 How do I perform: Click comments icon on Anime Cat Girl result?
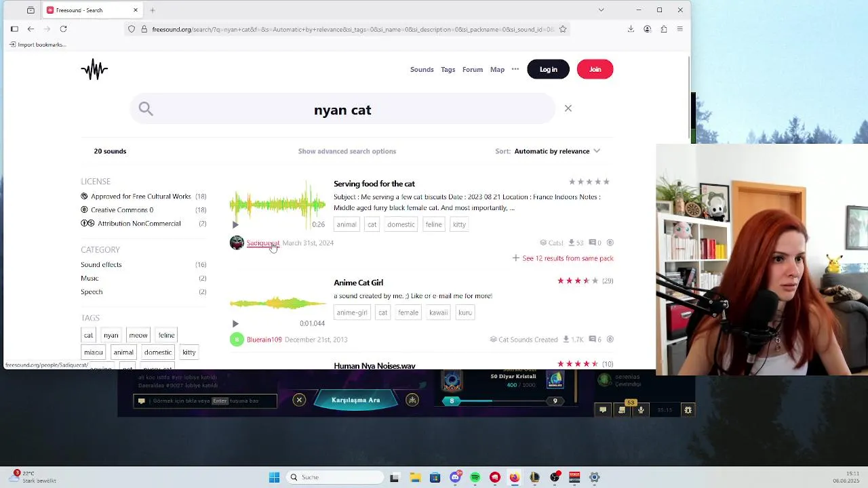(592, 340)
